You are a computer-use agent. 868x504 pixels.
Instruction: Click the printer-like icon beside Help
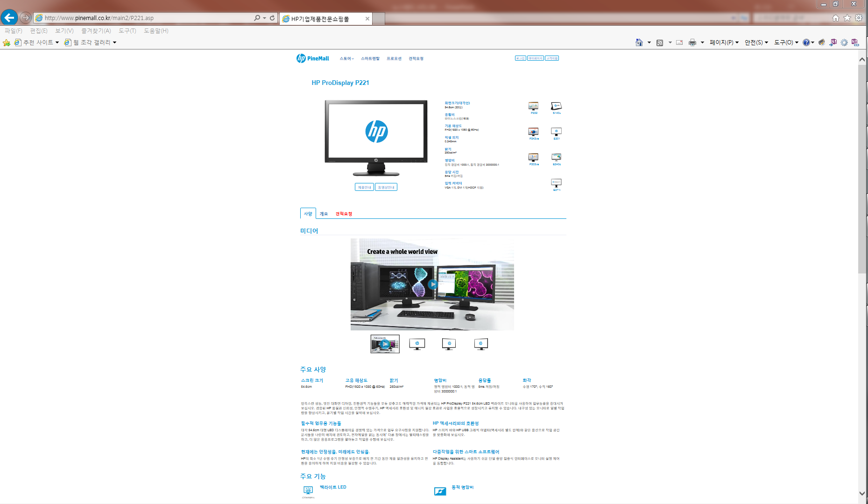click(x=822, y=42)
